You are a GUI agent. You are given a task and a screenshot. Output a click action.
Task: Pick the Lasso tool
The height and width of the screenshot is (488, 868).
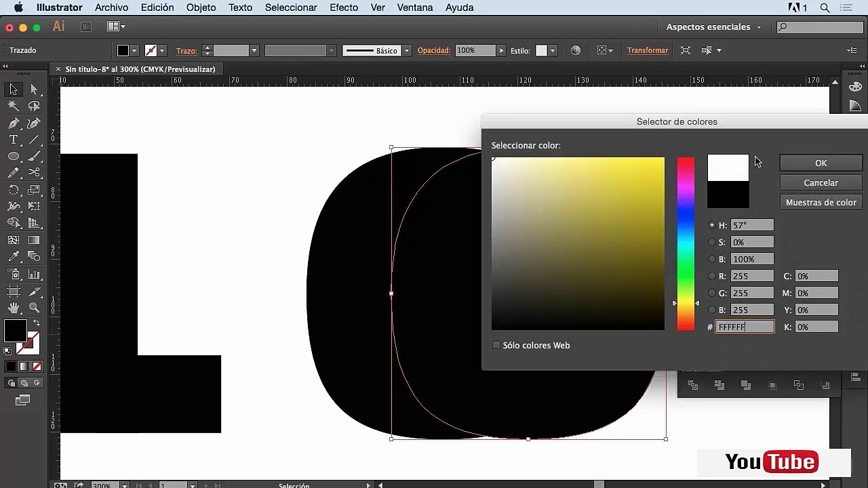35,106
